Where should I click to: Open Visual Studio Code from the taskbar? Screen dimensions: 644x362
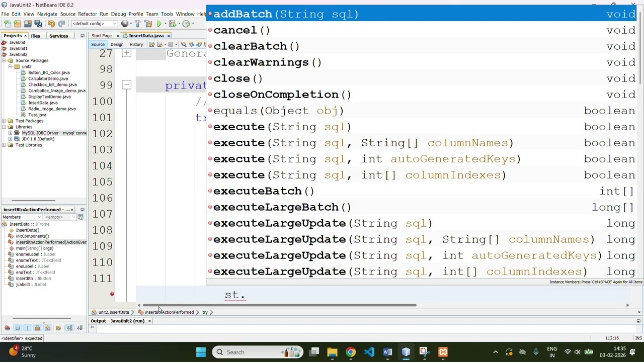[x=369, y=352]
